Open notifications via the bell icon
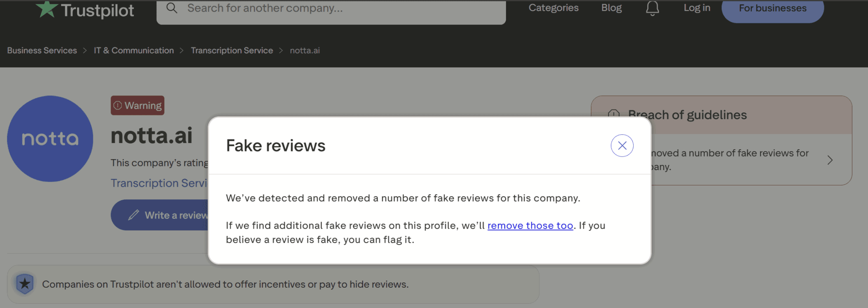Image resolution: width=868 pixels, height=308 pixels. [x=652, y=8]
